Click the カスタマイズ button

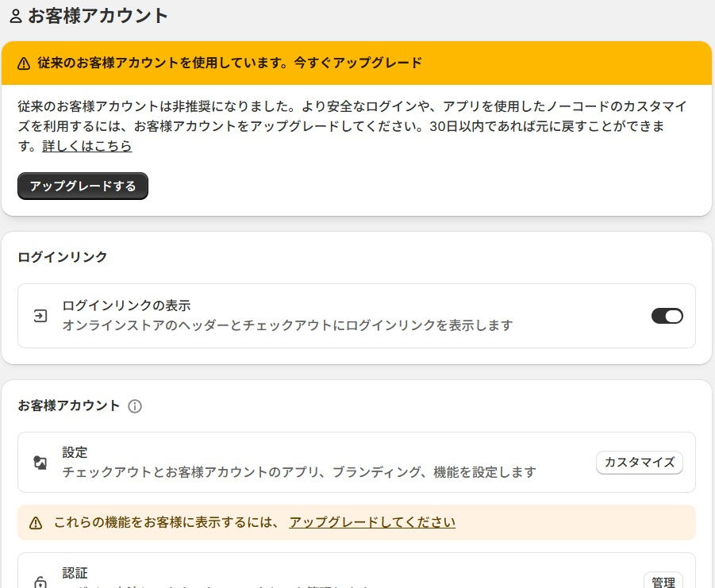[x=639, y=463]
